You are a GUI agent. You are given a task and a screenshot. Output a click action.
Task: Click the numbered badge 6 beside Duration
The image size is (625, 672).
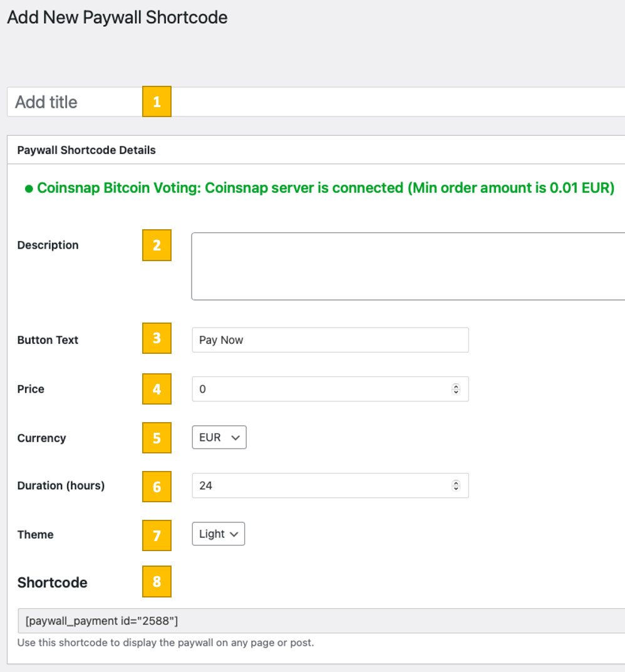point(157,487)
